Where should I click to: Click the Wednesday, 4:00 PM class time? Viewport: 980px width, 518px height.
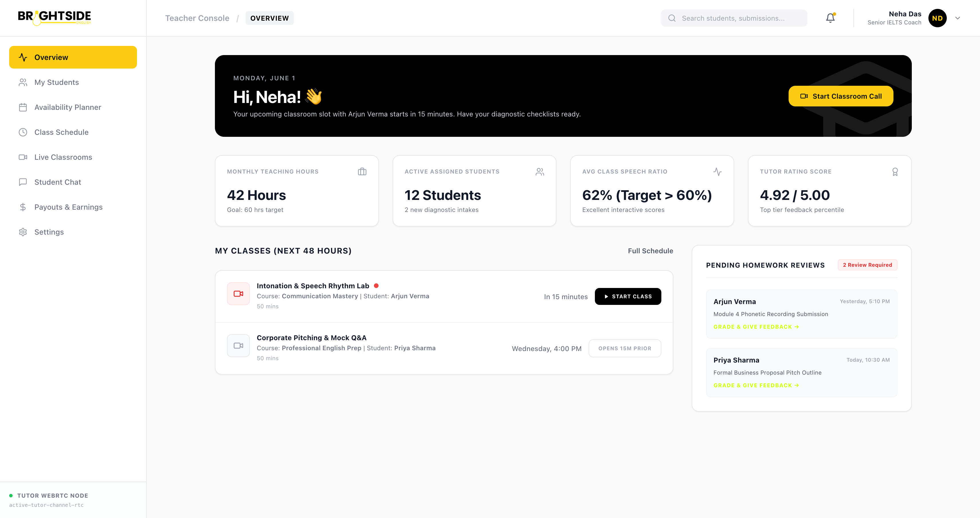547,348
